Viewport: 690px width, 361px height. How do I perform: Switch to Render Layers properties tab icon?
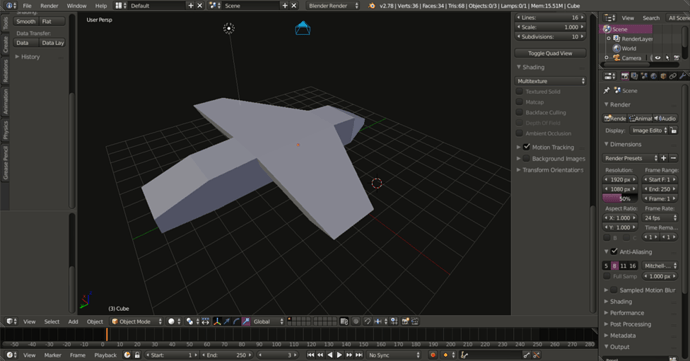coord(634,76)
